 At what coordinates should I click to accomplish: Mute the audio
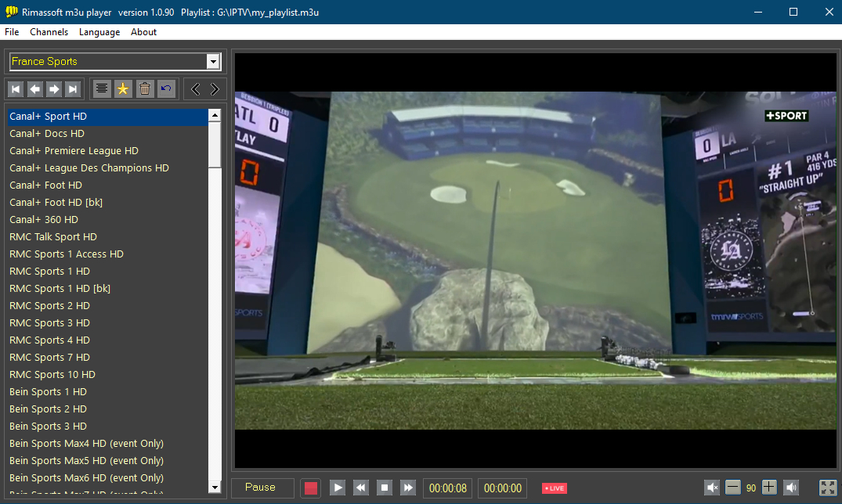(x=712, y=488)
